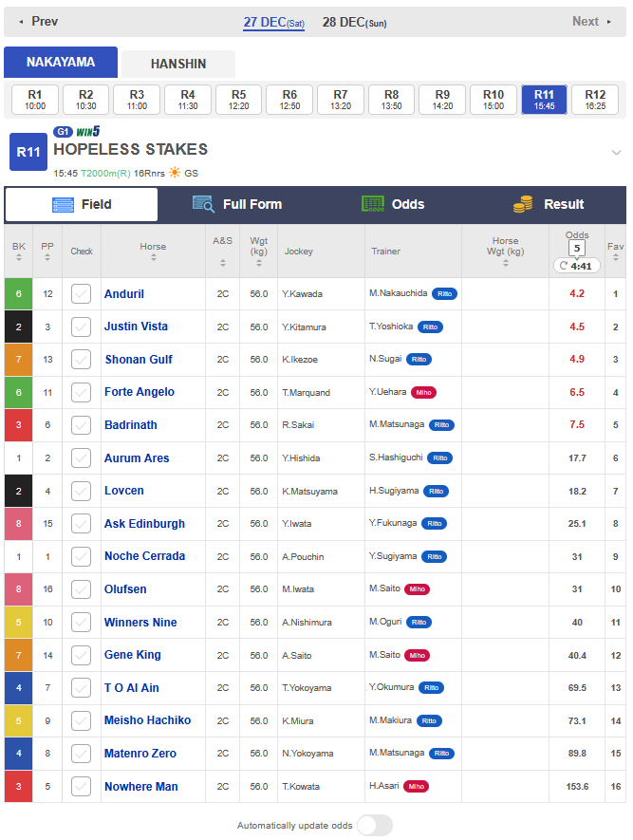Click the Ritto badge next to N.Sugai
The width and height of the screenshot is (633, 840).
[419, 360]
